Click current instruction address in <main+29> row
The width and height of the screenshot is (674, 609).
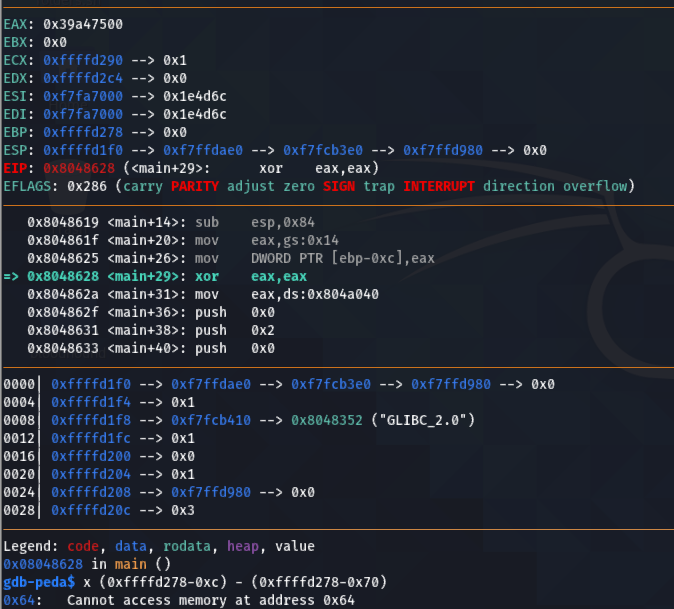click(x=63, y=276)
